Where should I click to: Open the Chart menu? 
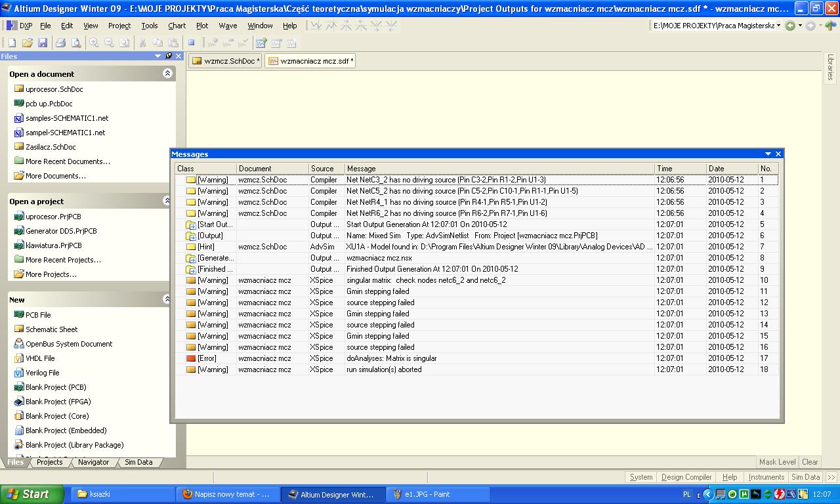(177, 26)
